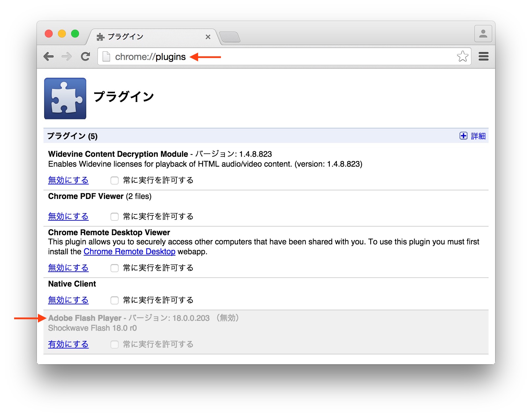Check always allow for Chrome PDF Viewer

115,217
